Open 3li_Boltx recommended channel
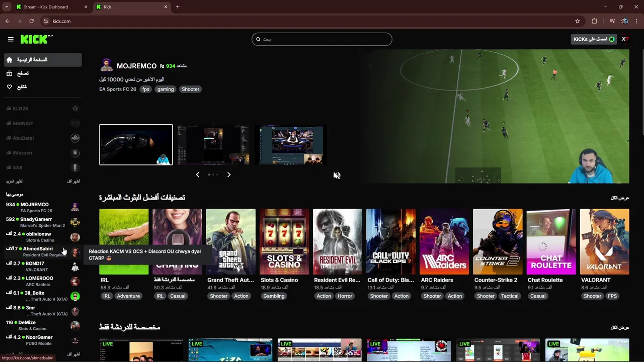Image resolution: width=644 pixels, height=362 pixels. [42, 296]
